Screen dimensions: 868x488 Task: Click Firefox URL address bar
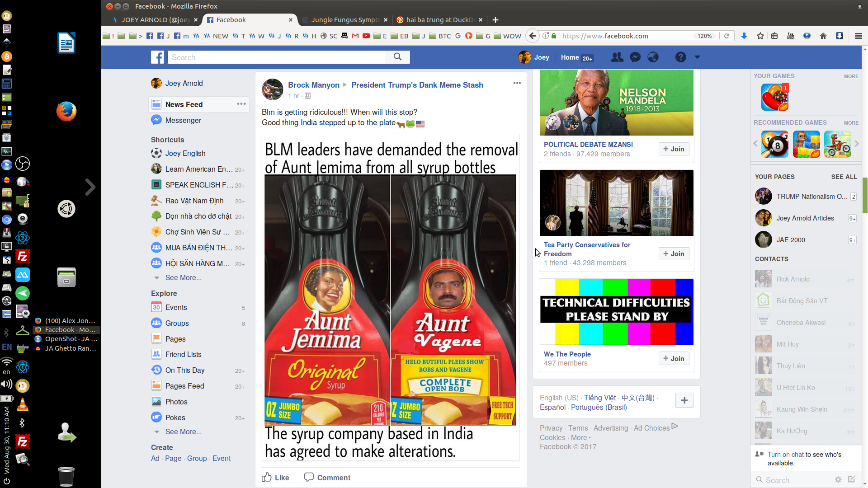[626, 36]
